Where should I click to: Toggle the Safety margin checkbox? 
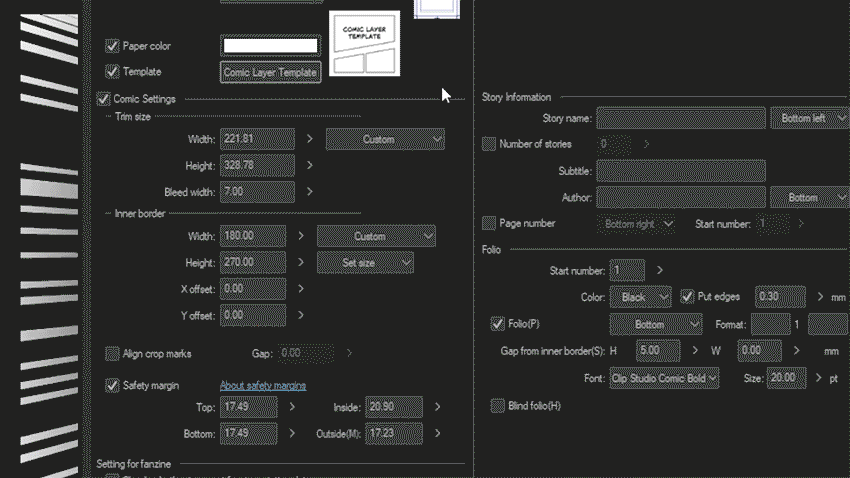point(112,385)
